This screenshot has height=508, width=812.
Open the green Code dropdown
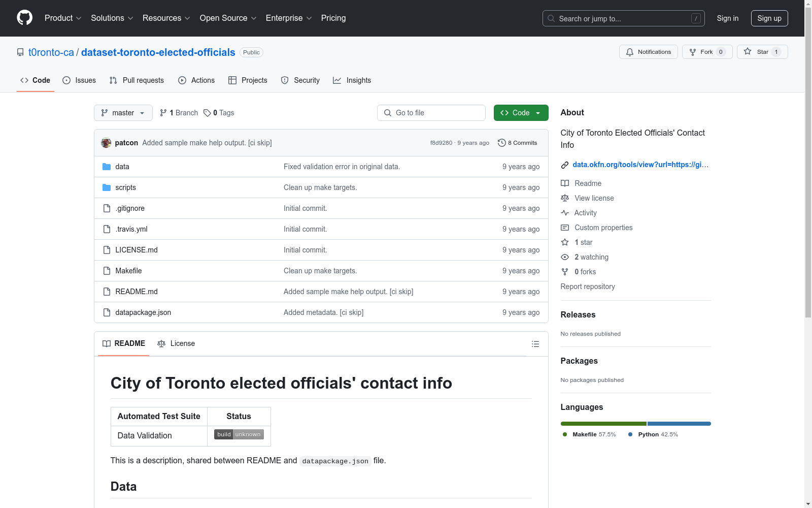click(x=521, y=113)
